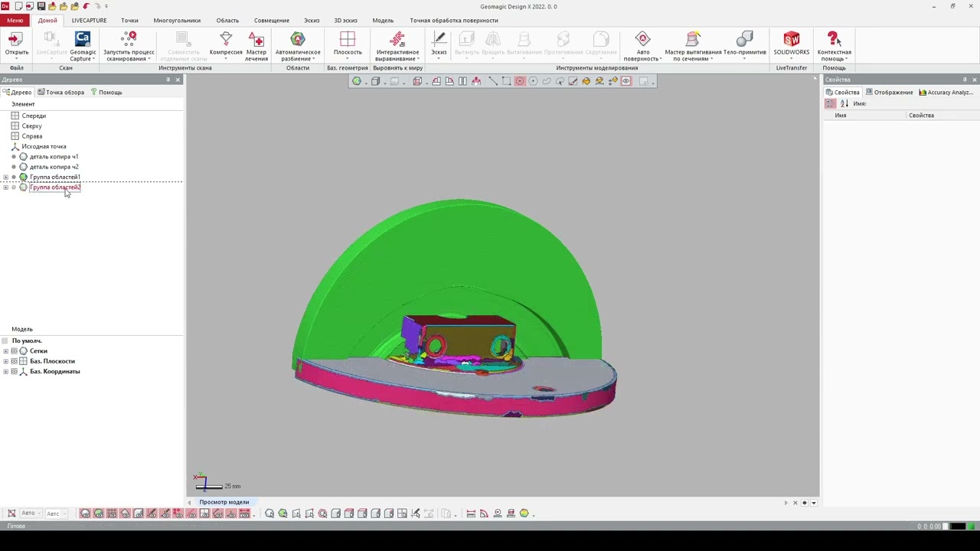Open the second Авто dropdown in bottom toolbar
The height and width of the screenshot is (551, 980).
pyautogui.click(x=56, y=514)
